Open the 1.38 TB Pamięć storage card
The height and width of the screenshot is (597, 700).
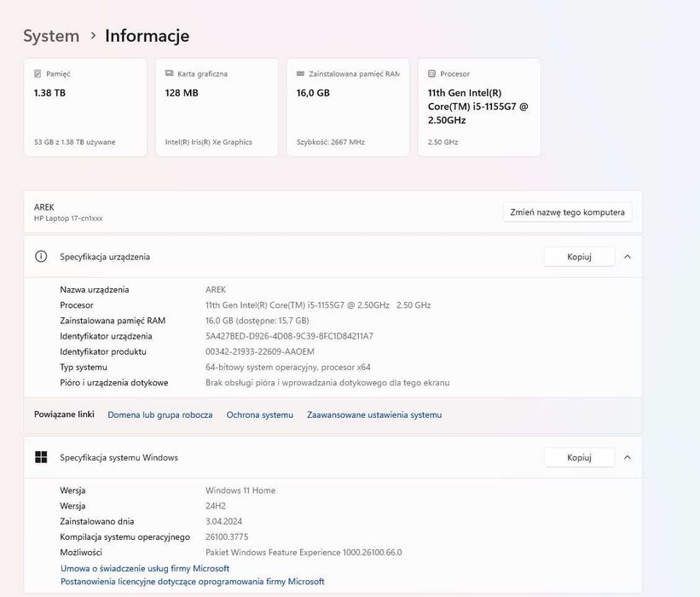tap(85, 107)
